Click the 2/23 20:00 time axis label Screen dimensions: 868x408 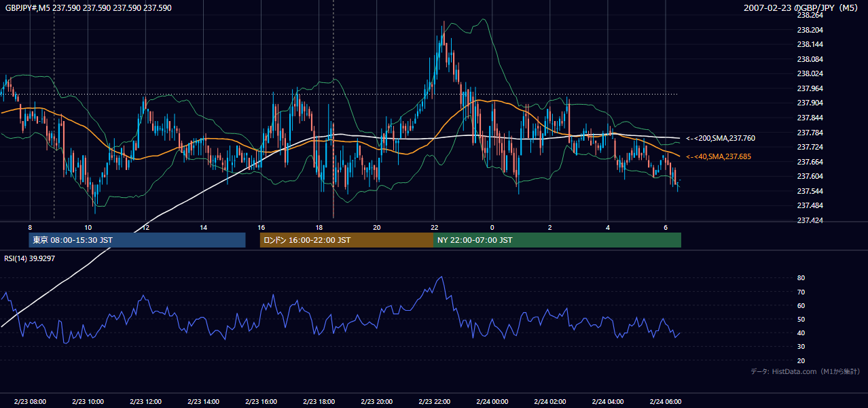coord(377,402)
